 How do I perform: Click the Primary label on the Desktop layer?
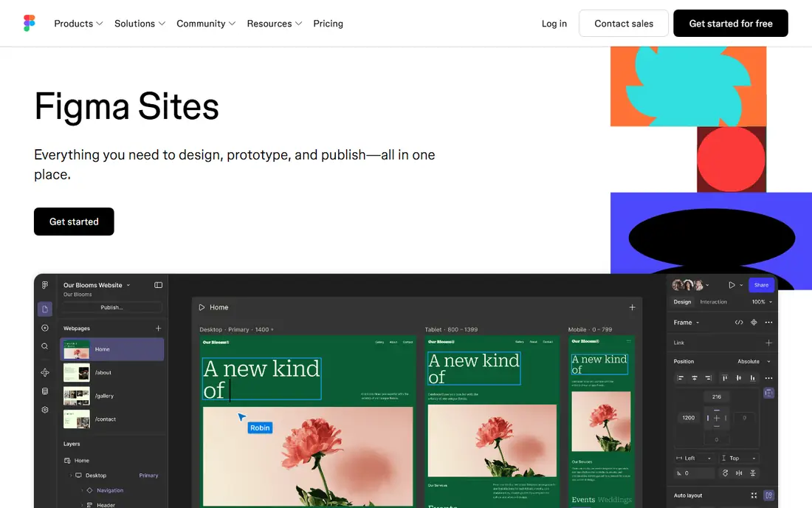[x=148, y=476]
